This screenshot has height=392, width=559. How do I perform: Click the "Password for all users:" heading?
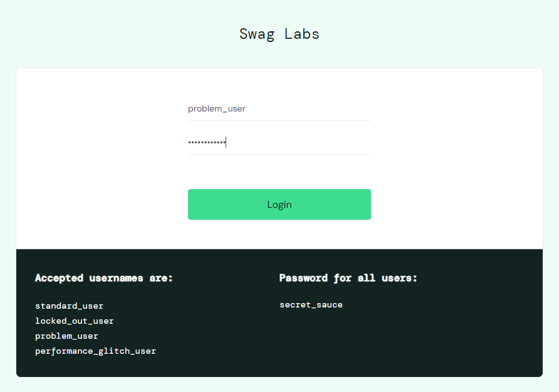pos(348,278)
